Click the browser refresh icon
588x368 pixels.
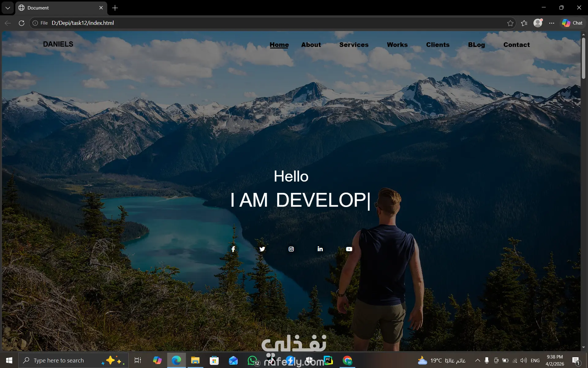tap(21, 23)
